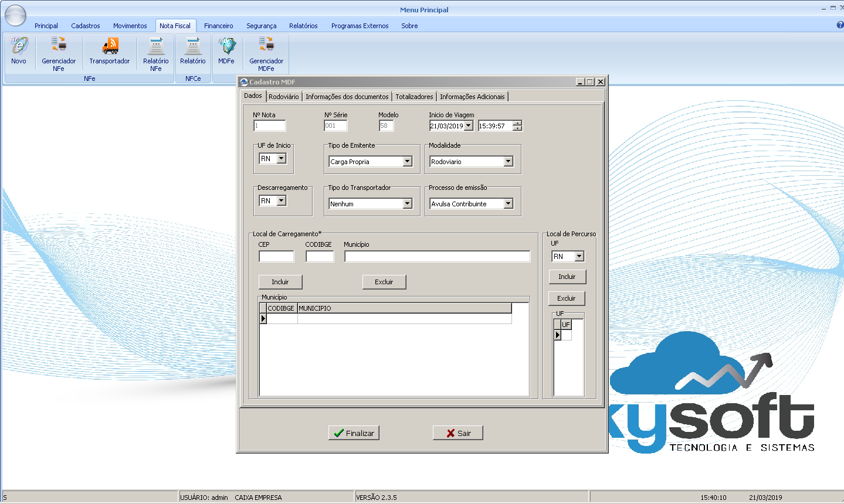Open the Sobre ribbon tab
844x504 pixels.
click(x=409, y=26)
